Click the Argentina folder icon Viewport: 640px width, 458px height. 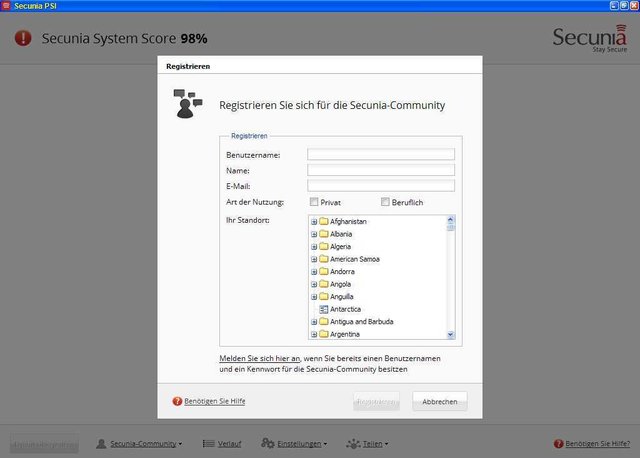(324, 334)
